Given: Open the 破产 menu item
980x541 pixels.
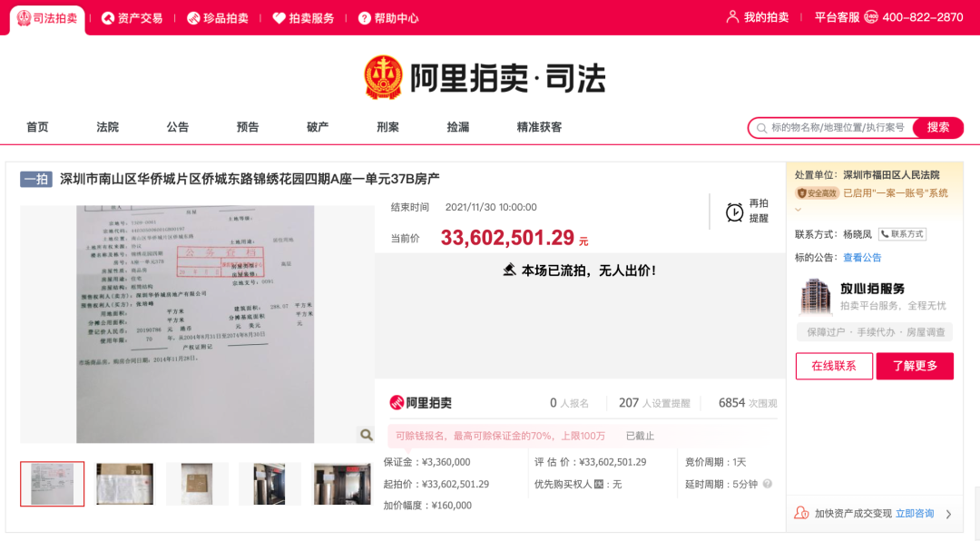Looking at the screenshot, I should click(318, 127).
